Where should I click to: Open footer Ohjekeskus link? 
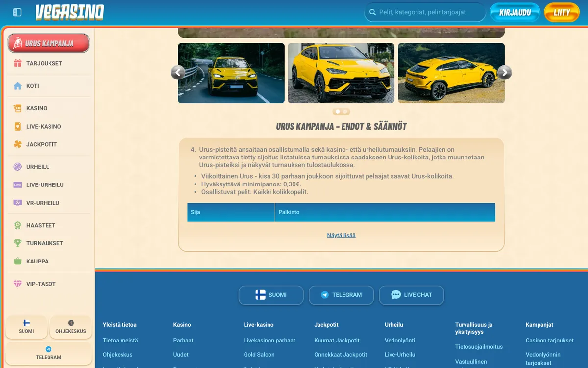tap(118, 354)
